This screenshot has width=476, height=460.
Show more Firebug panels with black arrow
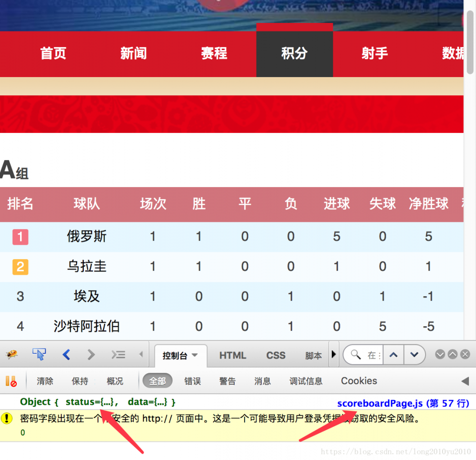coord(334,354)
